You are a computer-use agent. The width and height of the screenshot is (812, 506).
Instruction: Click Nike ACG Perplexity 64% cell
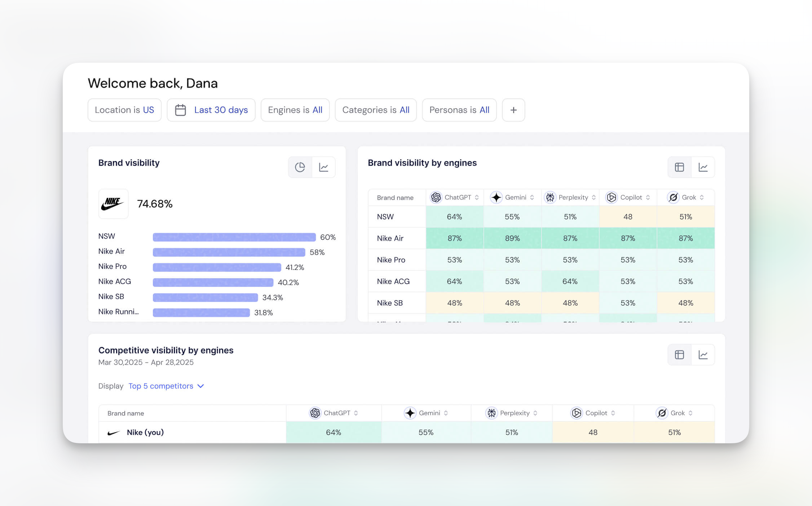[x=570, y=281]
